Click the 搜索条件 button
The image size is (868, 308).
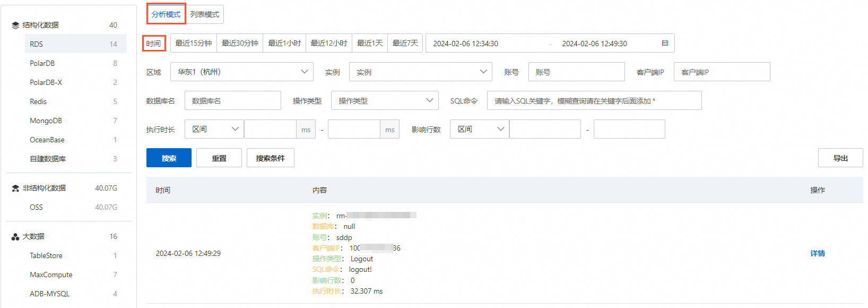pos(271,158)
